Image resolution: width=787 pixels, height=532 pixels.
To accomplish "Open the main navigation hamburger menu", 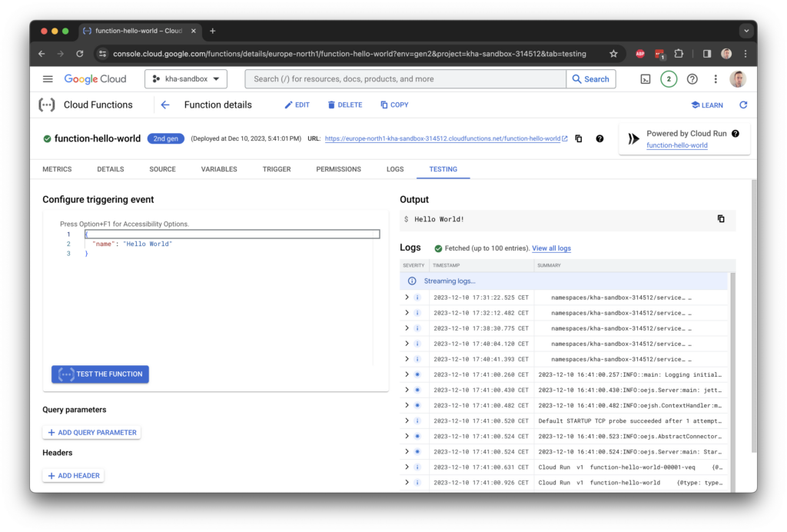I will click(x=48, y=78).
